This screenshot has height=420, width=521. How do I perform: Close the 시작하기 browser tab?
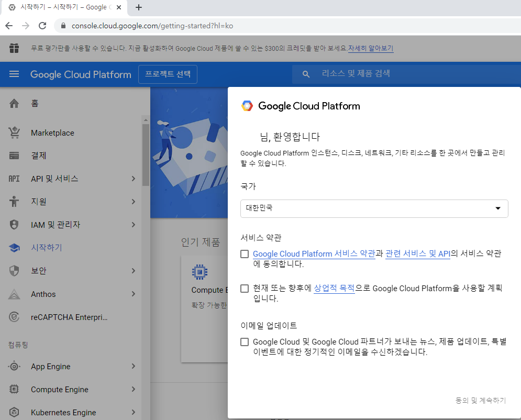[x=119, y=7]
